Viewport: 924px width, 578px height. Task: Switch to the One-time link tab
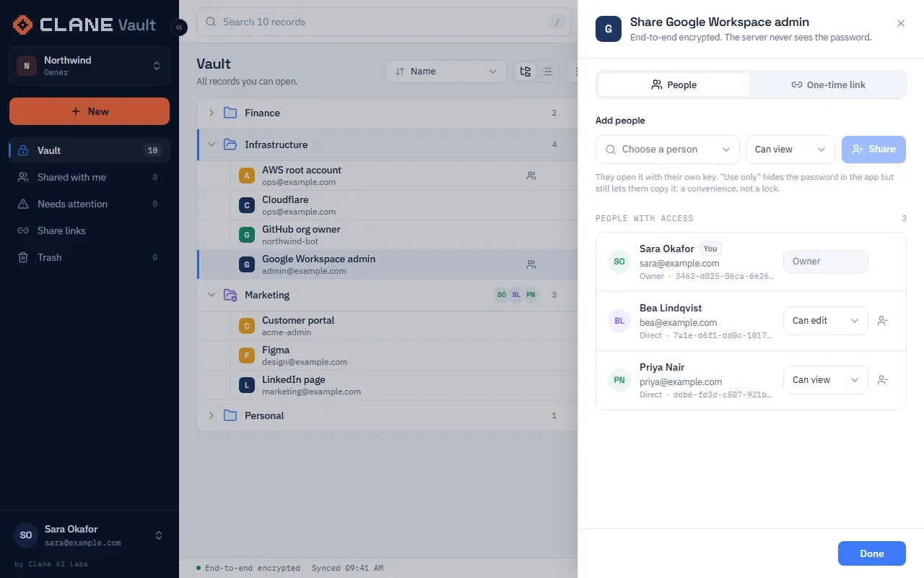click(828, 85)
